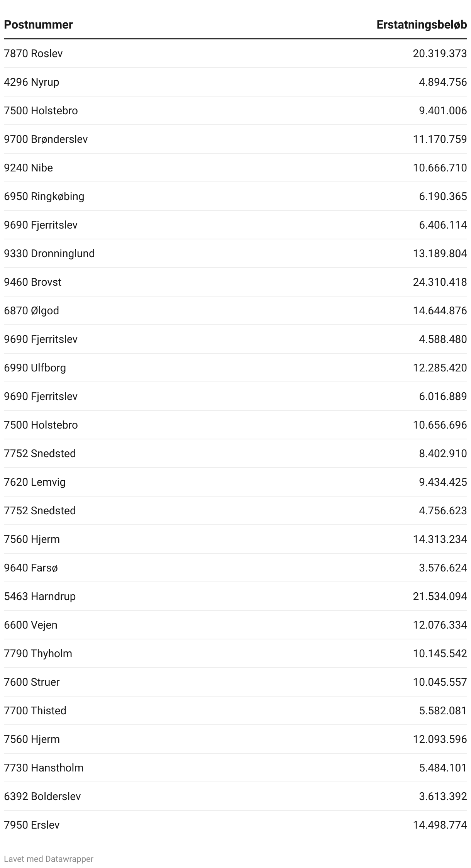Select the 7870 Roslev row label
Screen dimensions: 471x868
[33, 53]
